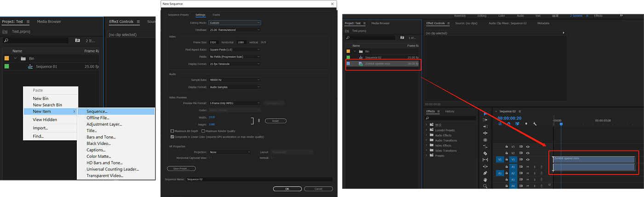Open Timebase dropdown
This screenshot has width=644, height=197.
[235, 29]
